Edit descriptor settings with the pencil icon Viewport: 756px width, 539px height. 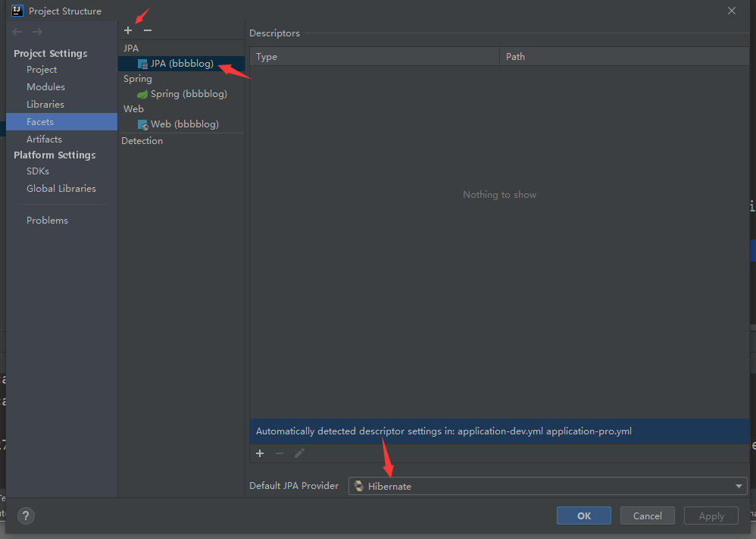click(298, 453)
